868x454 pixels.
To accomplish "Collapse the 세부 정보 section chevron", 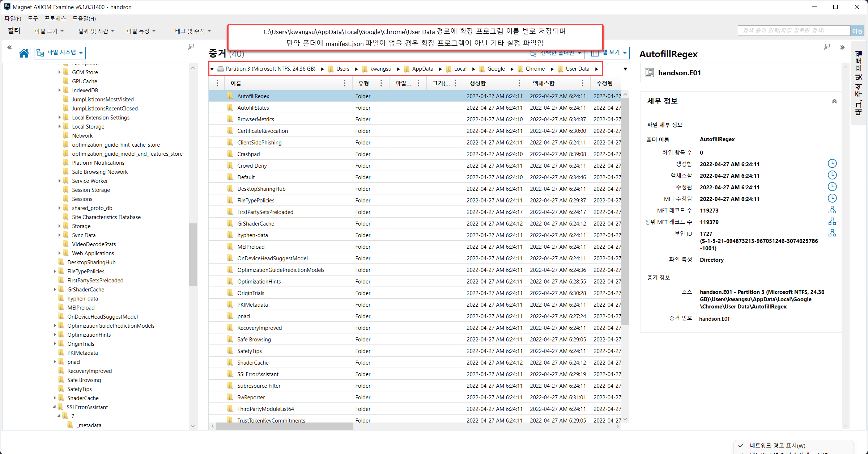I will click(834, 101).
